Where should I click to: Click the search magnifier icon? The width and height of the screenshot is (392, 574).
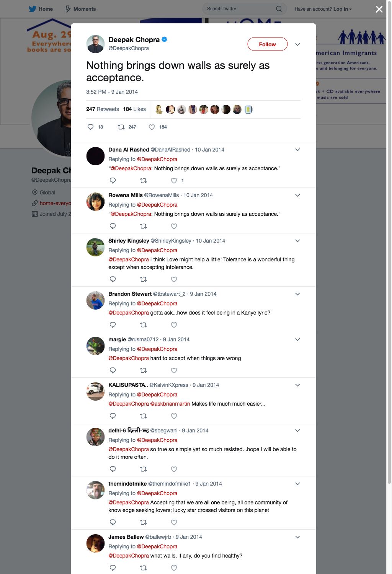click(x=279, y=9)
